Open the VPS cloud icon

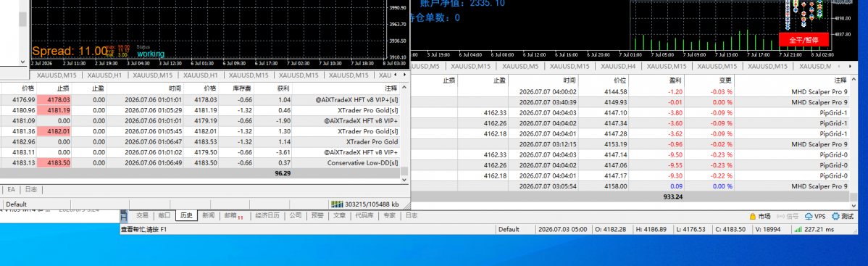tap(815, 216)
